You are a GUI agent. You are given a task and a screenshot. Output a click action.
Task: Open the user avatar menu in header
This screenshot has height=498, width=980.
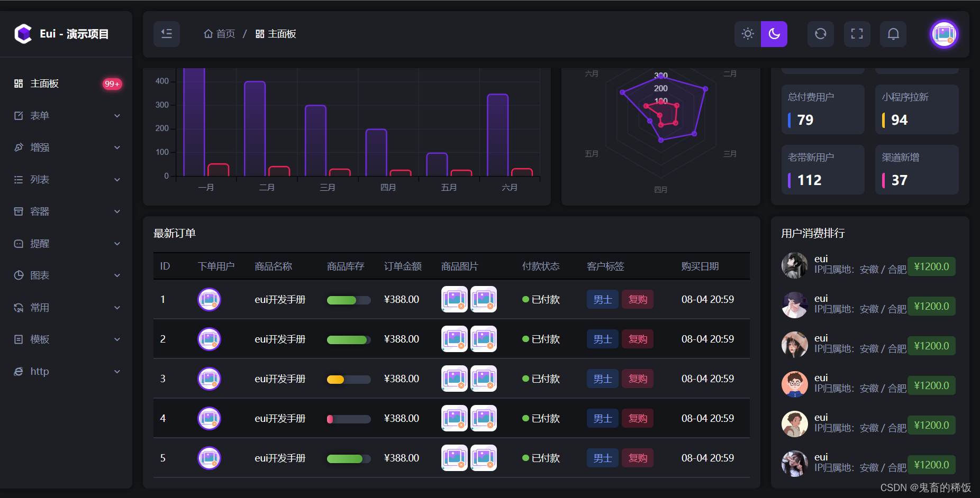coord(944,34)
